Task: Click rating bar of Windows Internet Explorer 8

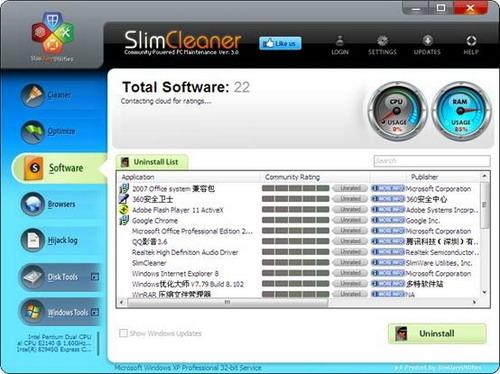Action: 296,273
